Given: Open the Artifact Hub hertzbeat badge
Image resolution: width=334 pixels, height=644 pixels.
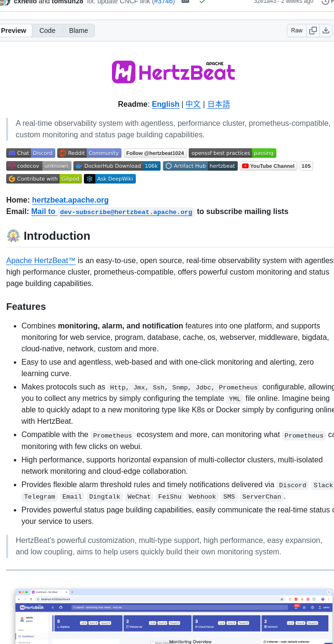Looking at the screenshot, I should (x=200, y=166).
